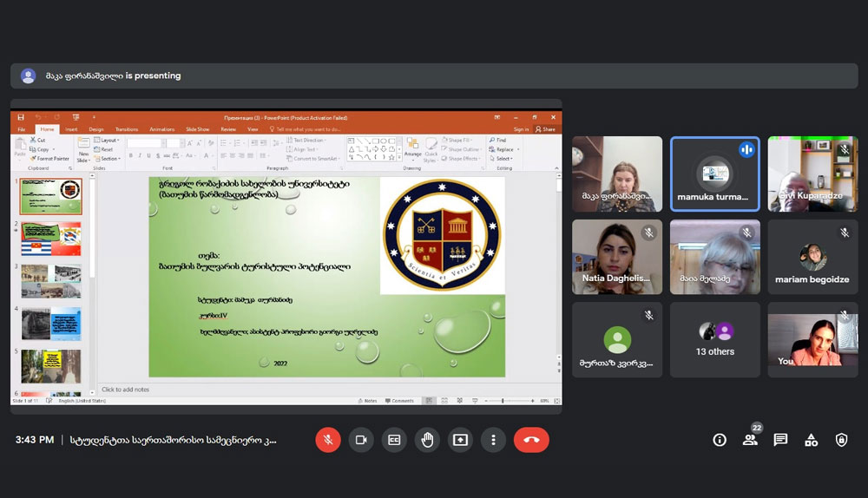Open the three-dot more options menu

pyautogui.click(x=493, y=440)
